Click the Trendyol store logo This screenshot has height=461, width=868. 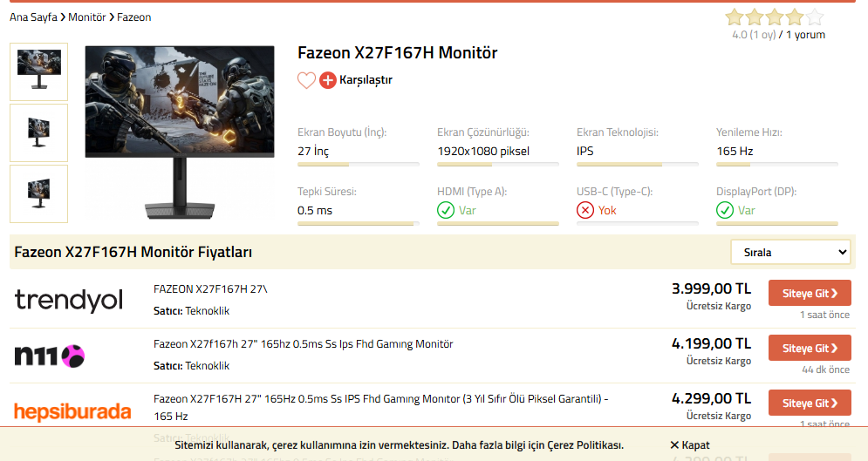pyautogui.click(x=69, y=300)
